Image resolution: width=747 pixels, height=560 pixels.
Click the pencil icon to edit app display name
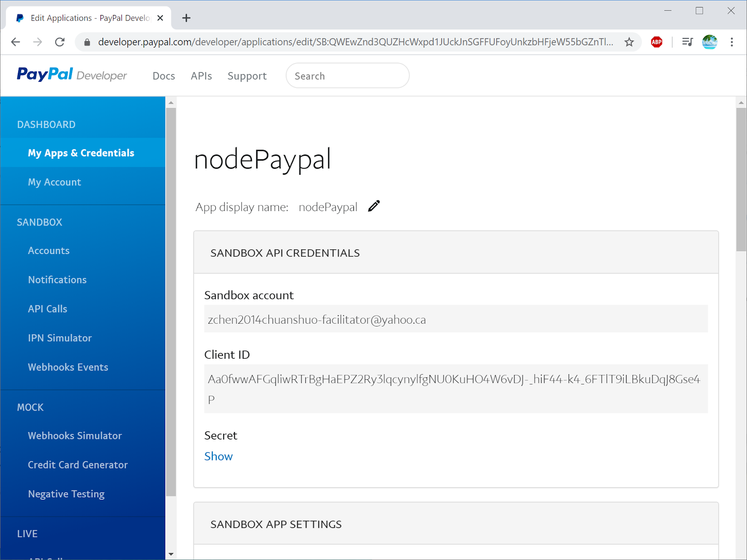[374, 206]
